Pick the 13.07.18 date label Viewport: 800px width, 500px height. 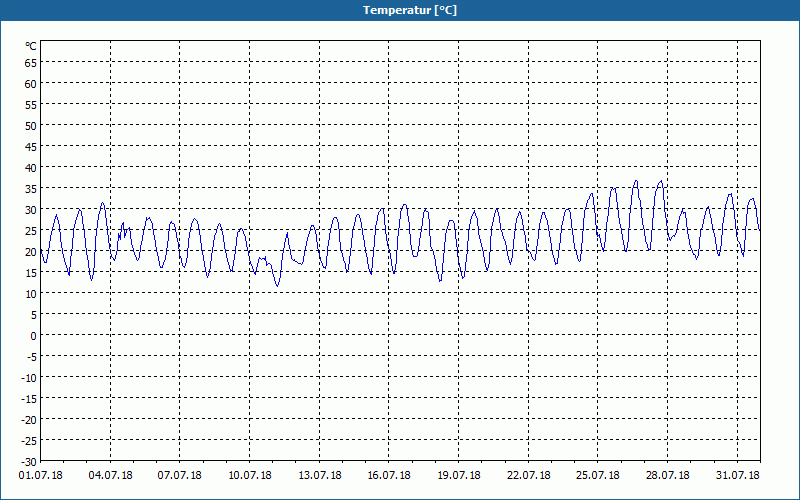tap(320, 475)
